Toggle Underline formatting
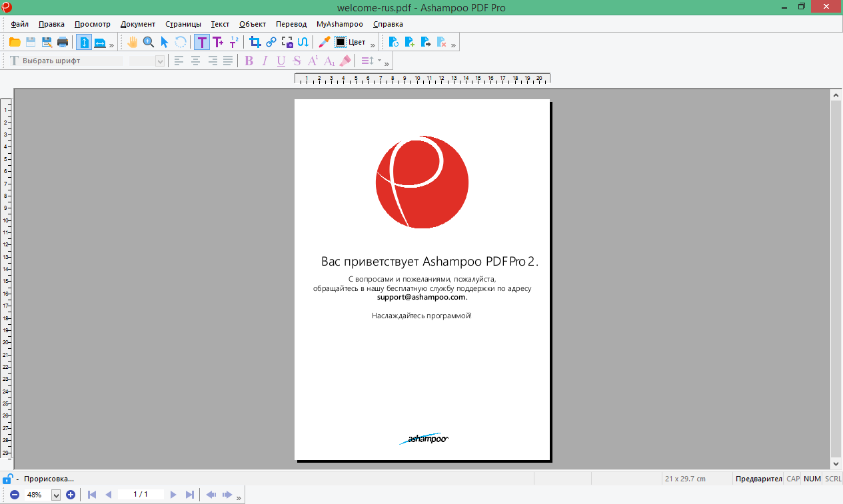843x504 pixels. 281,61
